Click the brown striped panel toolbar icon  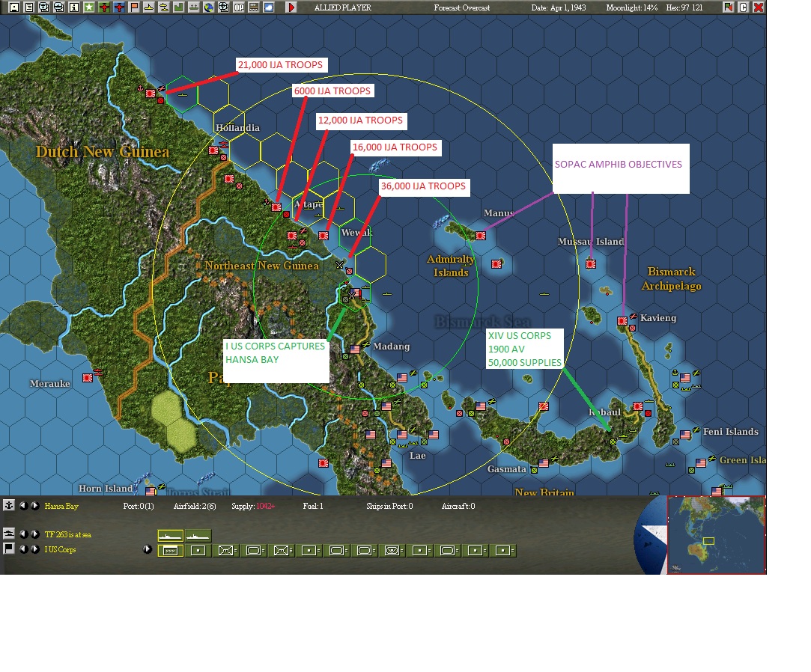pos(254,7)
